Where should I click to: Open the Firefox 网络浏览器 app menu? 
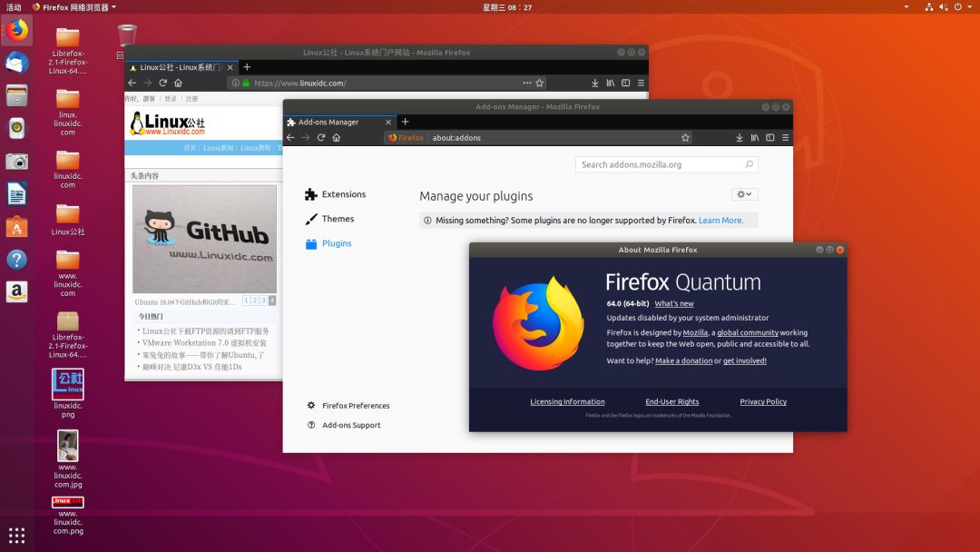click(74, 7)
